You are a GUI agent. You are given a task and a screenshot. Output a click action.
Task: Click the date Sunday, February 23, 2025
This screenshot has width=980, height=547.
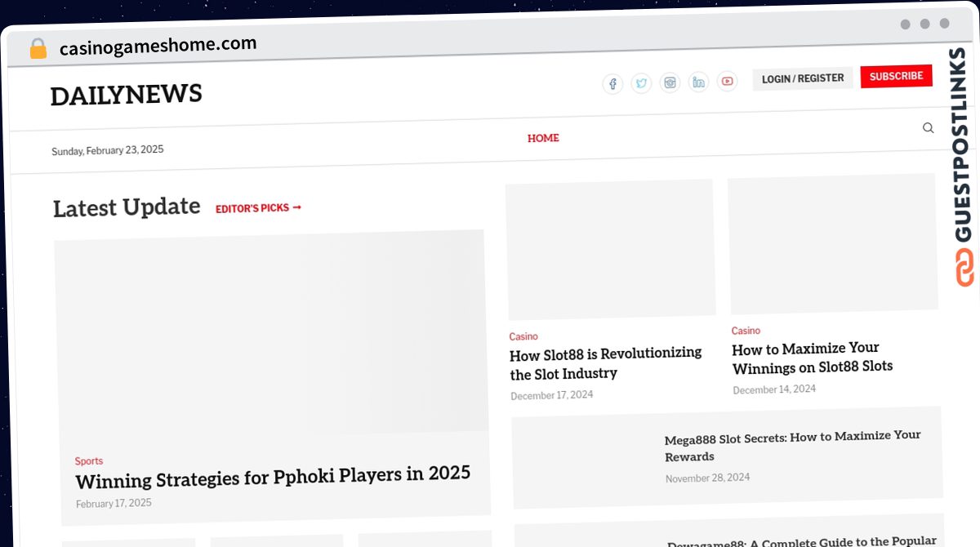coord(108,150)
